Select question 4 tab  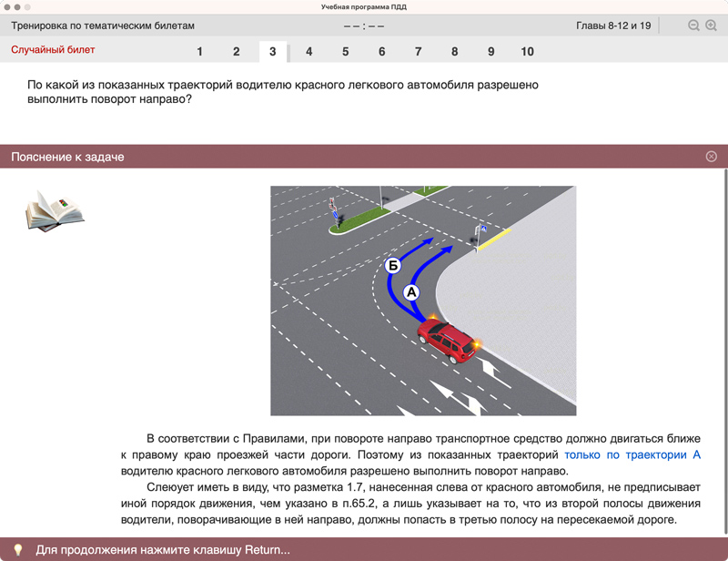click(309, 52)
